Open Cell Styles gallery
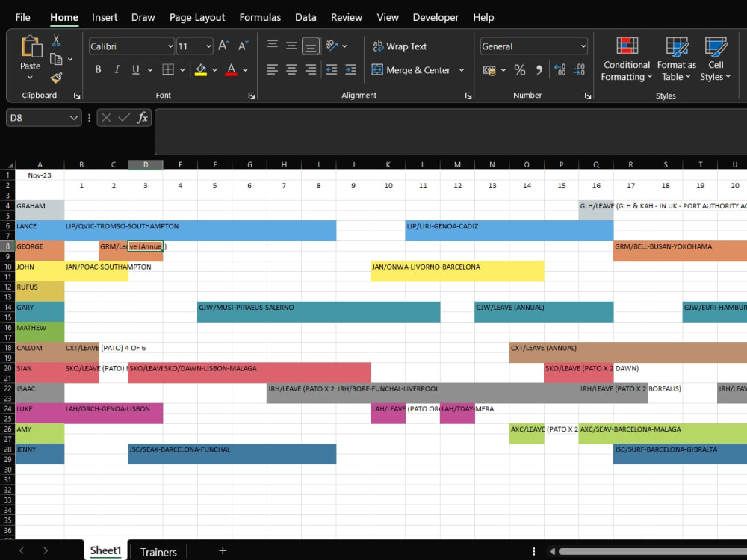The image size is (747, 560). (x=715, y=59)
